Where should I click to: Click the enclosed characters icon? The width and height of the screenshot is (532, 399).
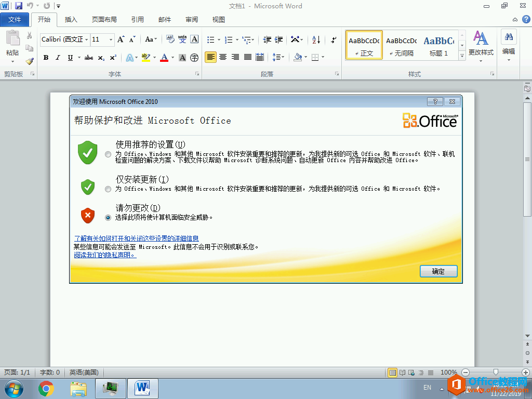[x=194, y=58]
